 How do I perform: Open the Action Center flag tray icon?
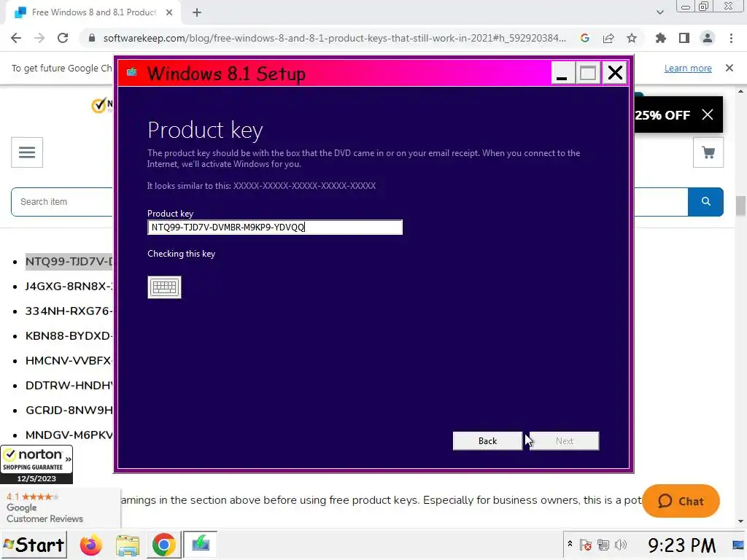pyautogui.click(x=586, y=545)
